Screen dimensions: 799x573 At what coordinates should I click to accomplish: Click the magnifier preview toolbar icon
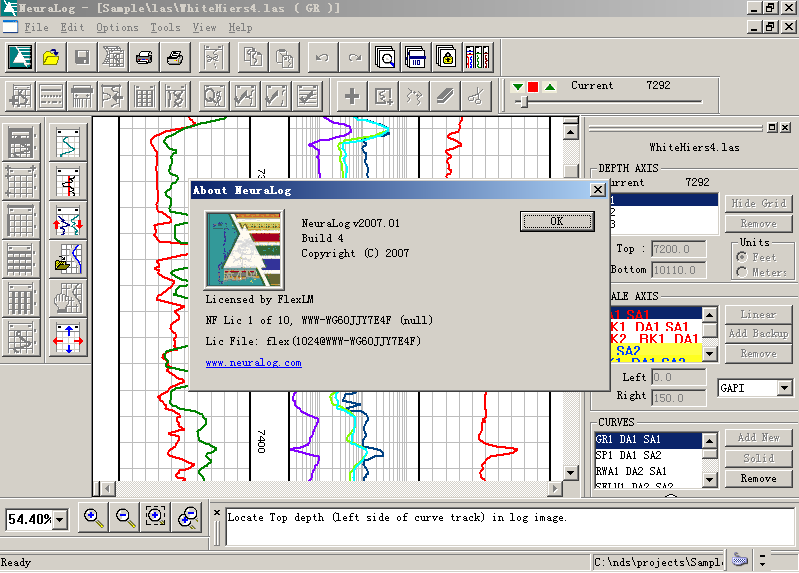pyautogui.click(x=385, y=57)
